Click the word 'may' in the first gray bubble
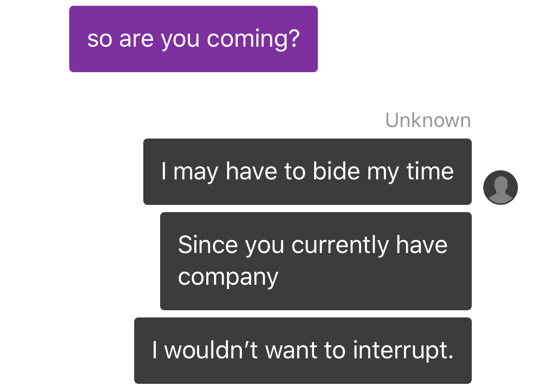541x392 pixels. click(x=196, y=172)
